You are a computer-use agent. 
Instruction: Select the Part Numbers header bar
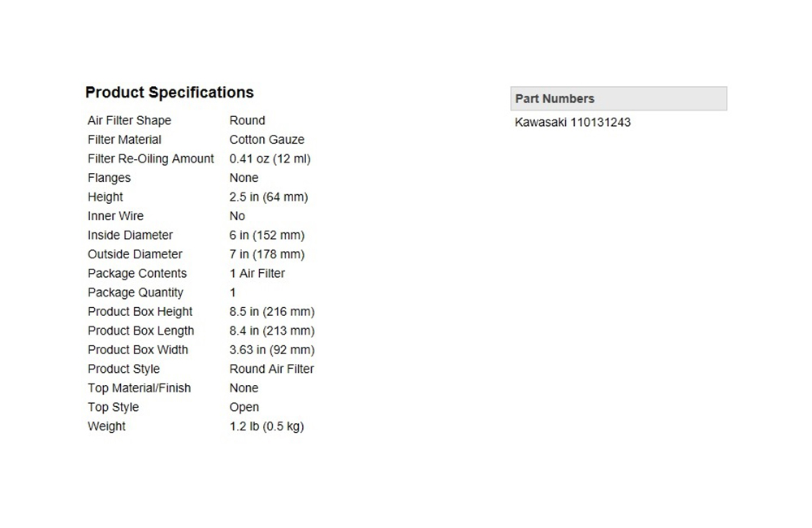pyautogui.click(x=618, y=98)
